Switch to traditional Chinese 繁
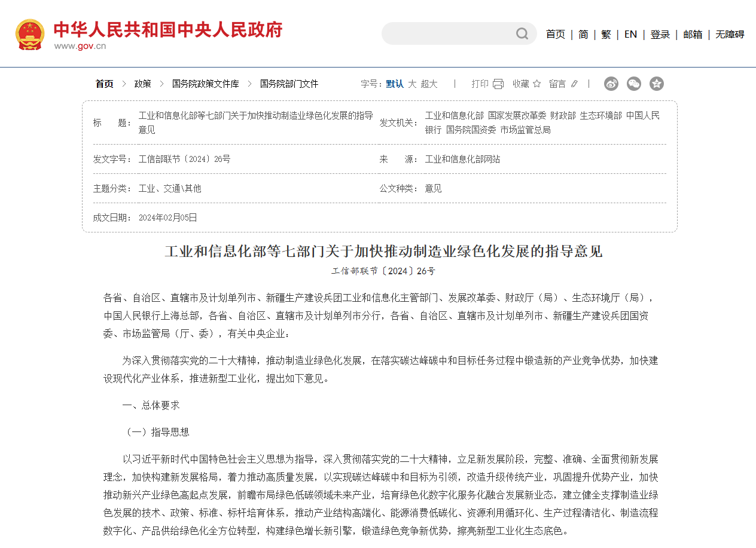 click(x=606, y=34)
